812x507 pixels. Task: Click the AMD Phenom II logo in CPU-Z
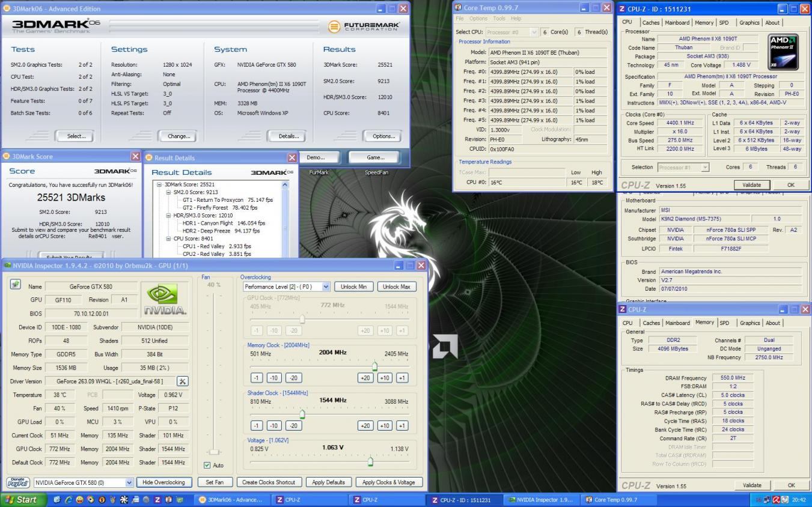783,52
